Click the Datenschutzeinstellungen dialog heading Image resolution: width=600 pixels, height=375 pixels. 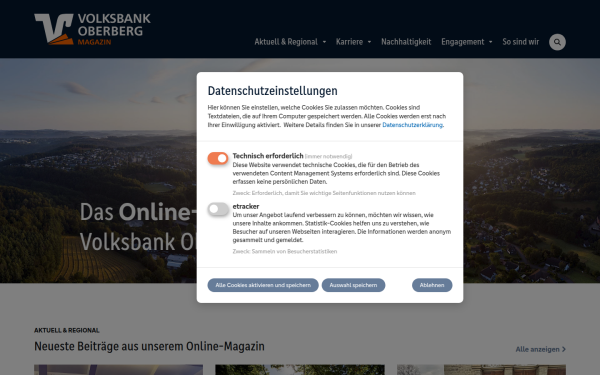pos(272,91)
